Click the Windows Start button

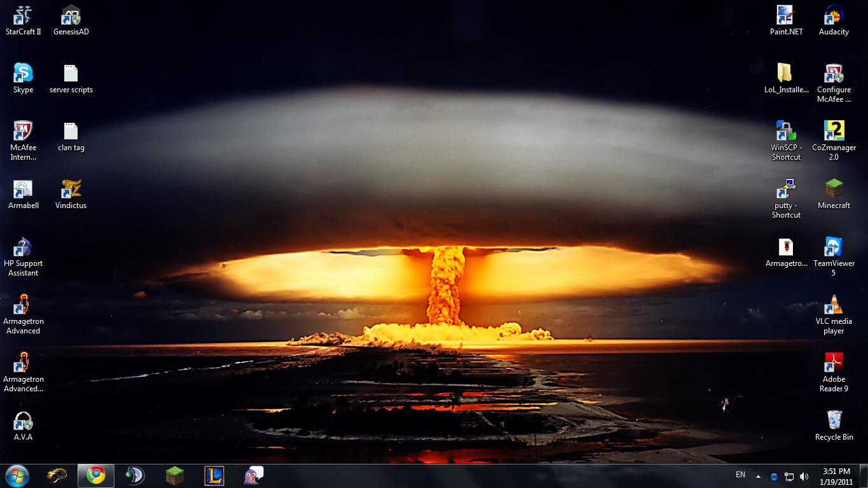(17, 475)
